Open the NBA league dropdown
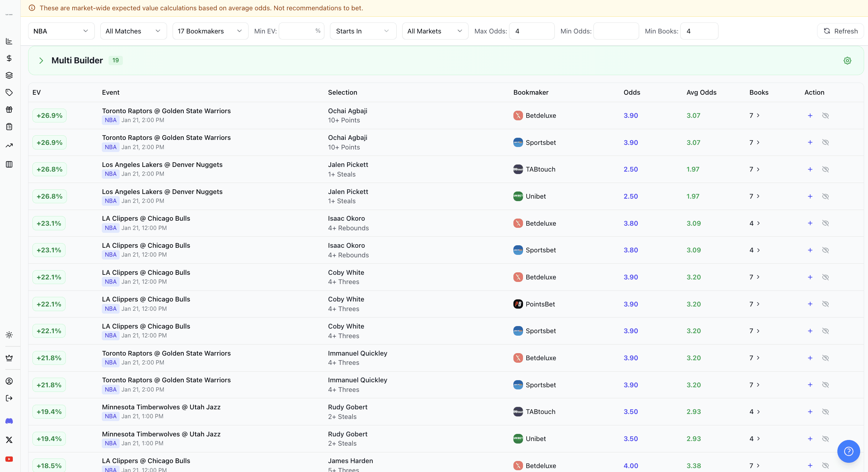 61,31
